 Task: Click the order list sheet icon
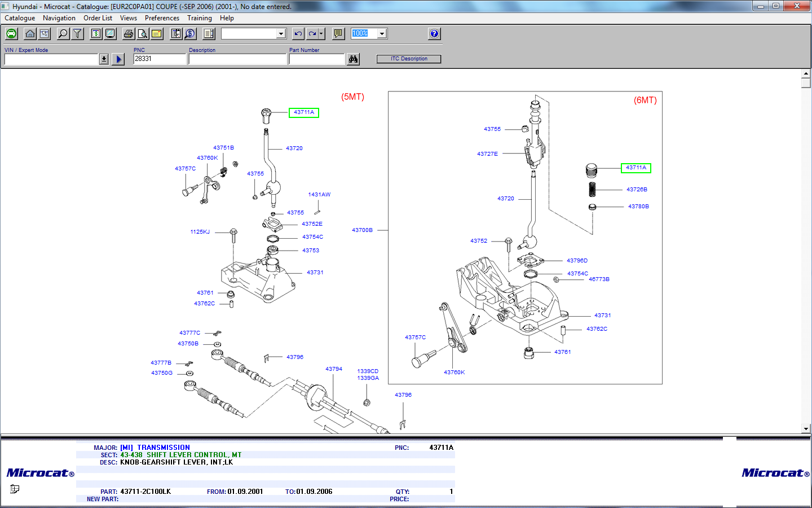pos(209,34)
